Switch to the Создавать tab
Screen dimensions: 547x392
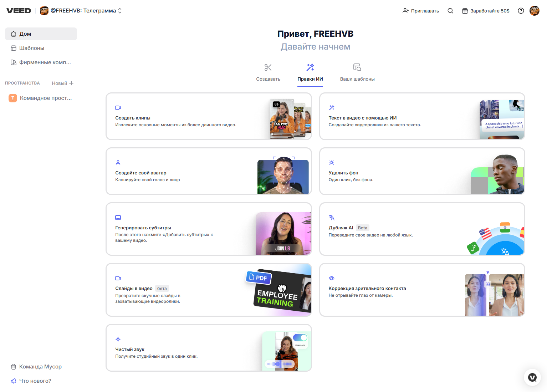tap(268, 72)
